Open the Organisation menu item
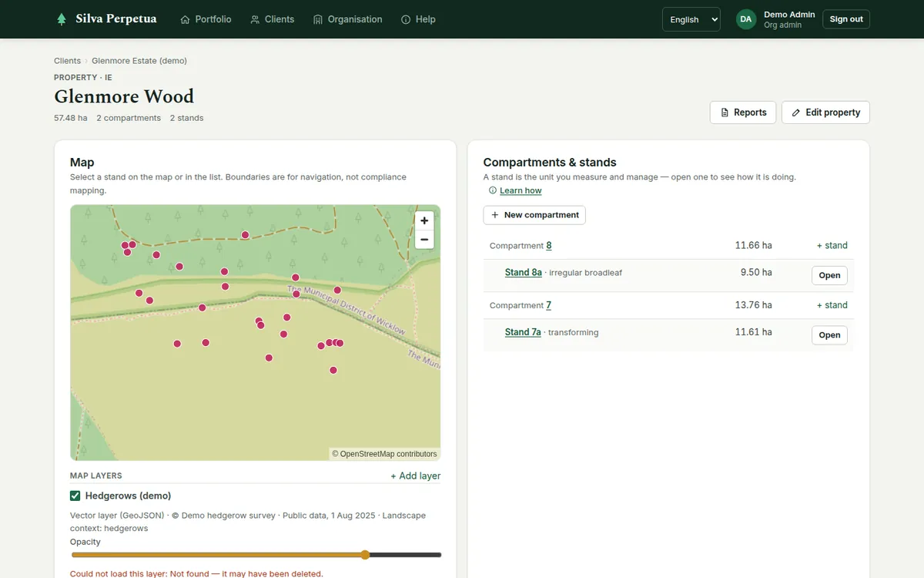The image size is (924, 578). [348, 19]
